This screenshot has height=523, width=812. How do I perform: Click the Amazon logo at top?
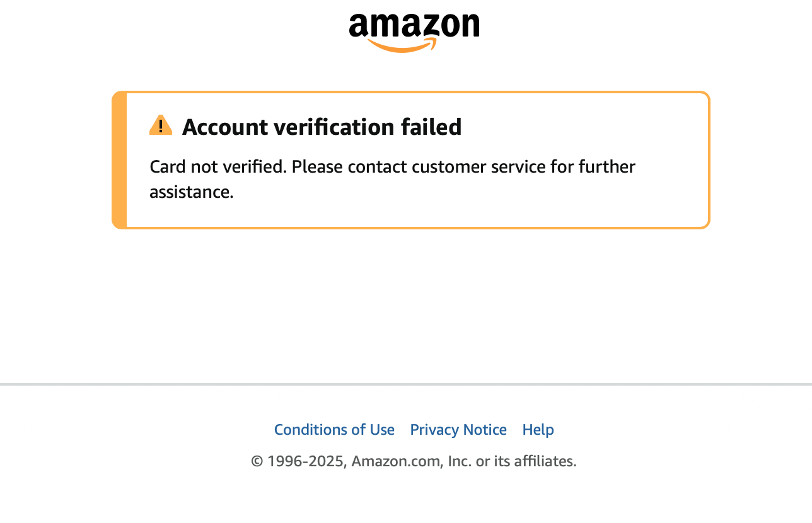pos(414,33)
